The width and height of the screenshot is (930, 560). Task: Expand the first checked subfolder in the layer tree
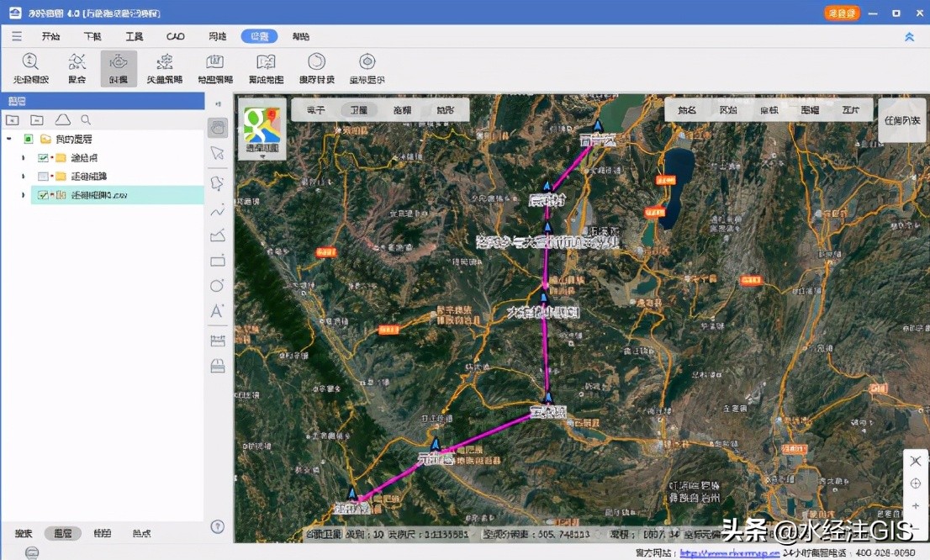(x=24, y=158)
